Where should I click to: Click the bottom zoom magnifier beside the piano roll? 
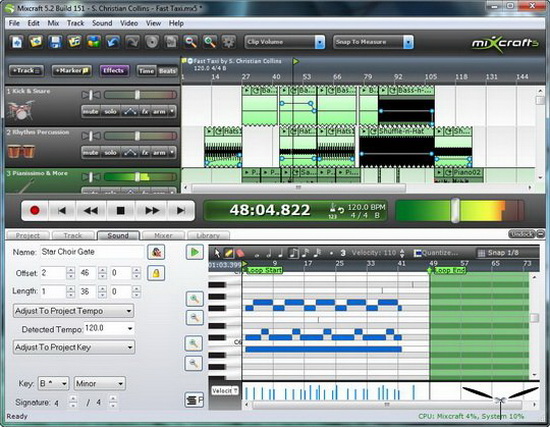[194, 363]
